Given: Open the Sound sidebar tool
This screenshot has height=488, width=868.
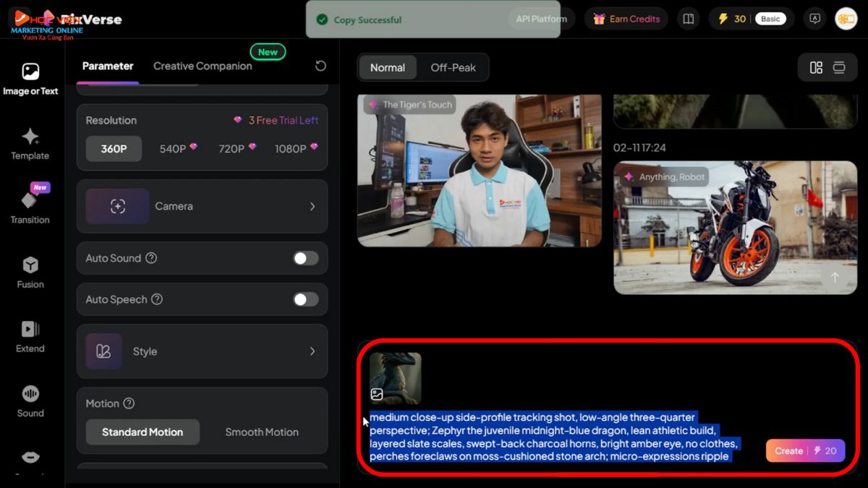Looking at the screenshot, I should (30, 401).
